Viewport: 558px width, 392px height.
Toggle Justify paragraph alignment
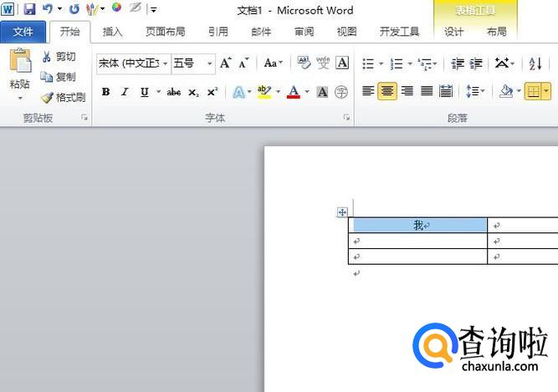coord(427,91)
